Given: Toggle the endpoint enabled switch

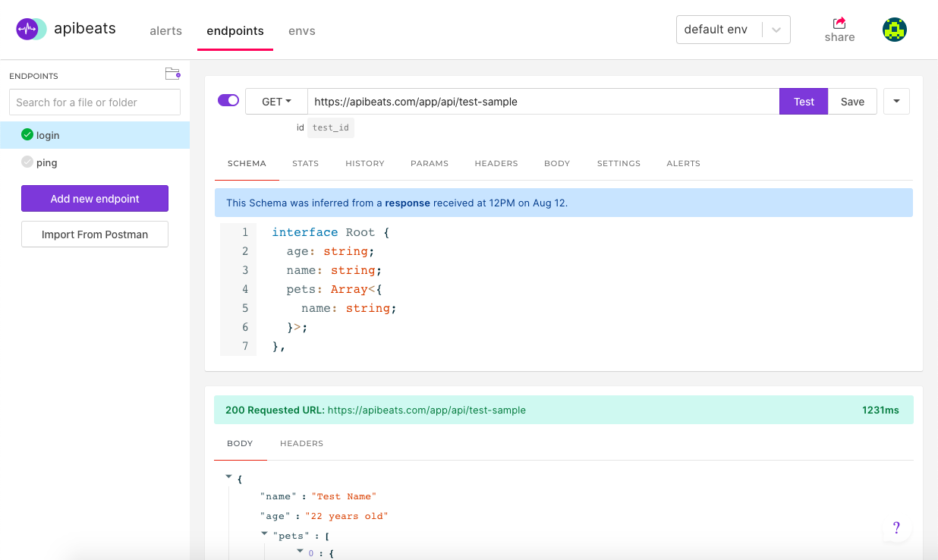Looking at the screenshot, I should coord(228,100).
